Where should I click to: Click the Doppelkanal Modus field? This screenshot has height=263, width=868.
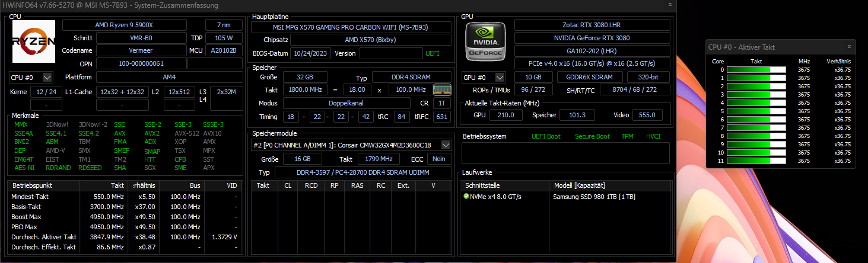[346, 103]
